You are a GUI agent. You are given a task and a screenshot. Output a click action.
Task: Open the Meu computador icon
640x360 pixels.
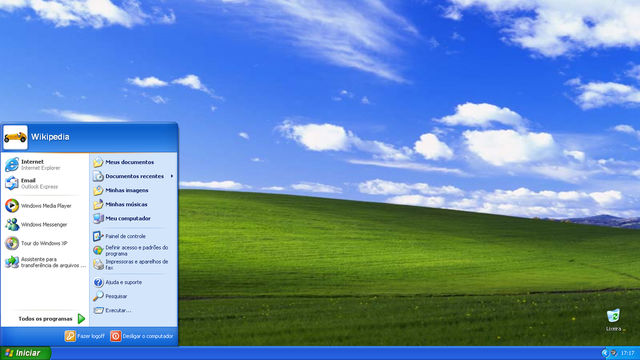click(x=98, y=218)
